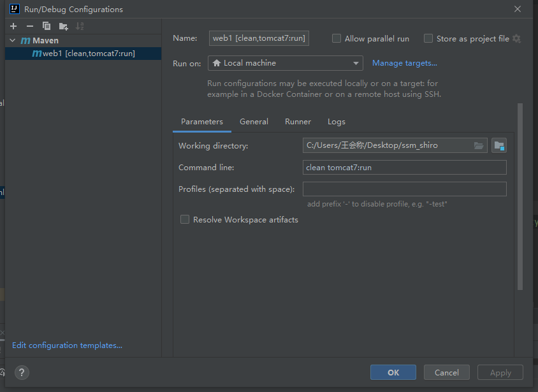Open the Logs tab

click(336, 122)
